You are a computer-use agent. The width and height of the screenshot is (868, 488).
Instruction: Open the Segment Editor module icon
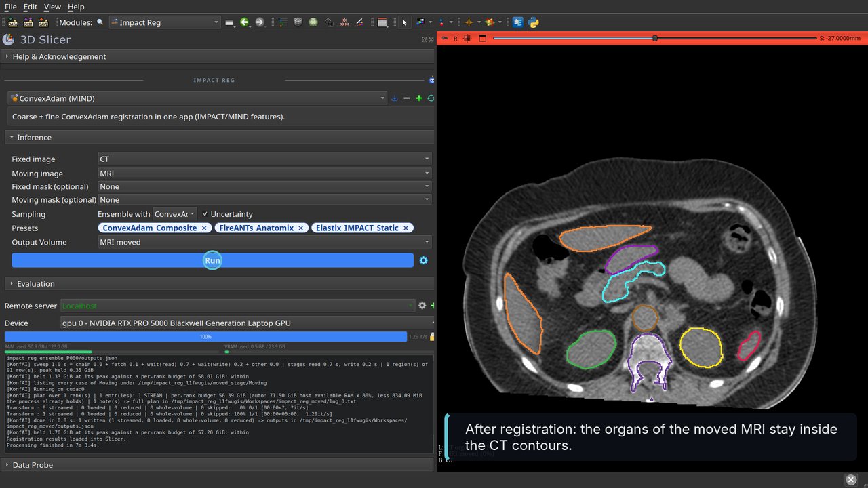pos(360,22)
